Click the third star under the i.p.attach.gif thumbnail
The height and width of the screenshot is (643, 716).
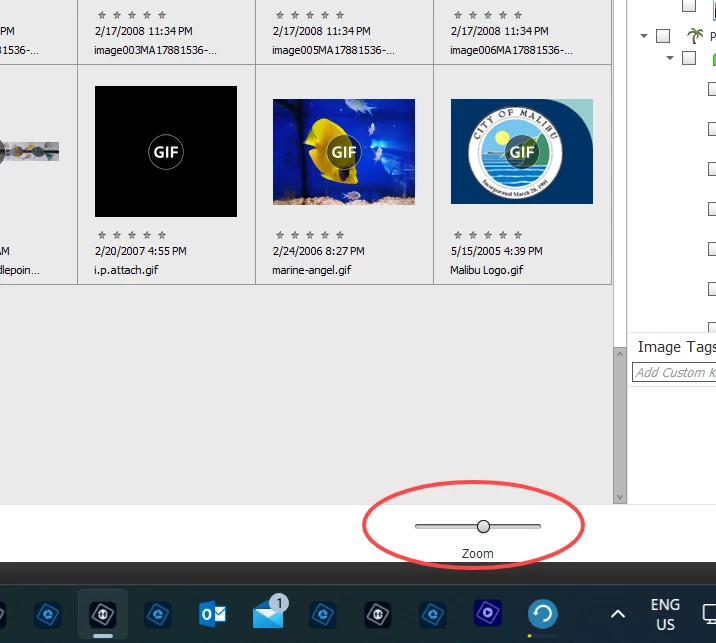(x=132, y=235)
